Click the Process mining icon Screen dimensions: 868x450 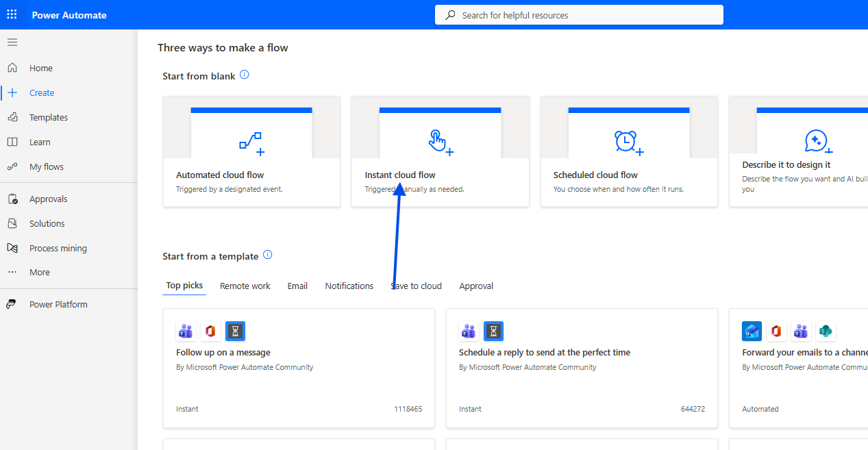coord(12,248)
